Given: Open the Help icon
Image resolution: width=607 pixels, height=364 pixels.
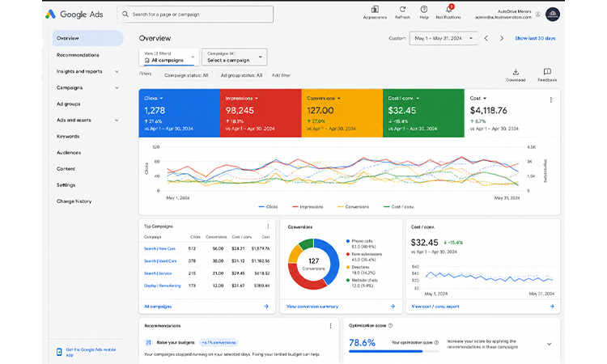Looking at the screenshot, I should (424, 9).
